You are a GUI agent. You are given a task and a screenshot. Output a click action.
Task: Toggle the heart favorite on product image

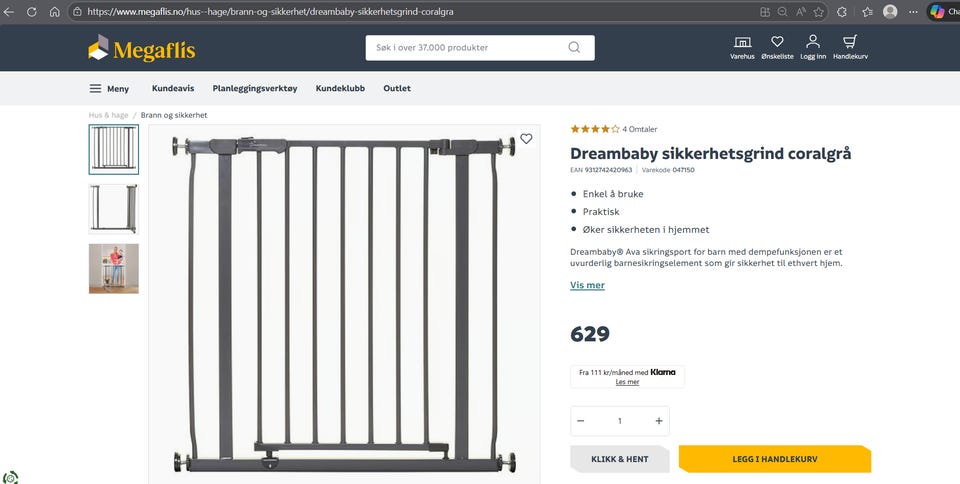click(526, 139)
